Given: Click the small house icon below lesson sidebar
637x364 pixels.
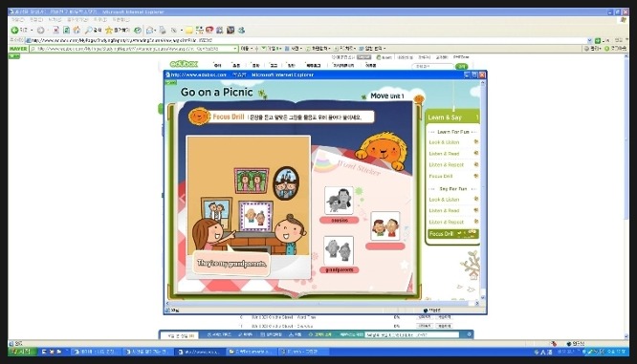Looking at the screenshot, I should coord(473,276).
